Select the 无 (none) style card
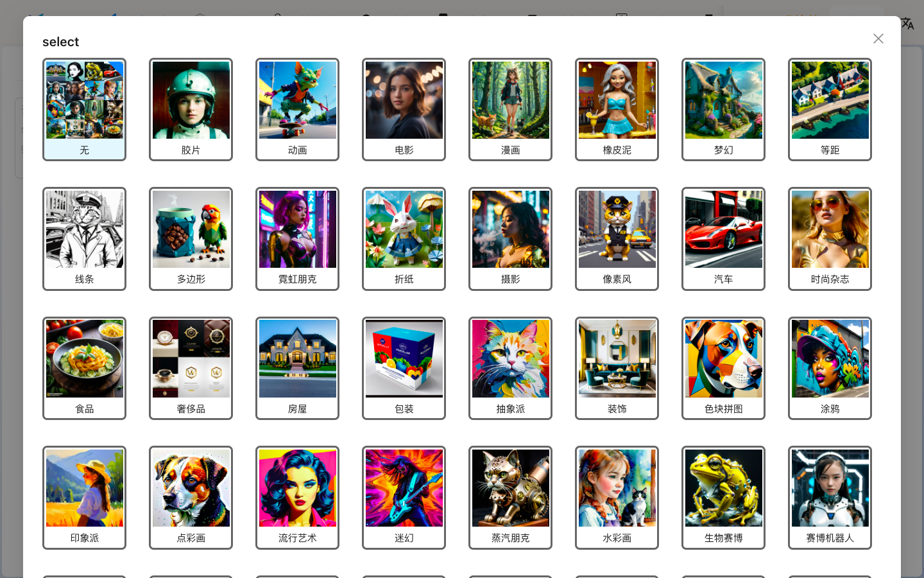Viewport: 924px width, 578px height. (x=84, y=109)
